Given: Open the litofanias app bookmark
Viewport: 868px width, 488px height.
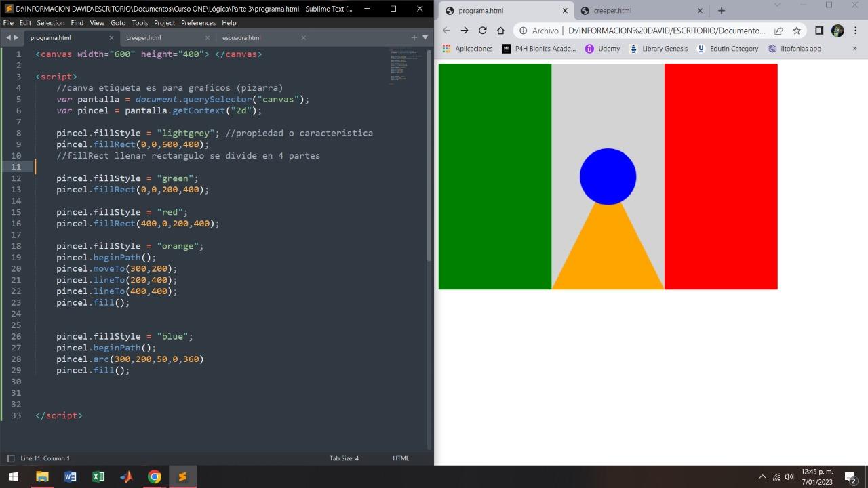Looking at the screenshot, I should click(795, 49).
